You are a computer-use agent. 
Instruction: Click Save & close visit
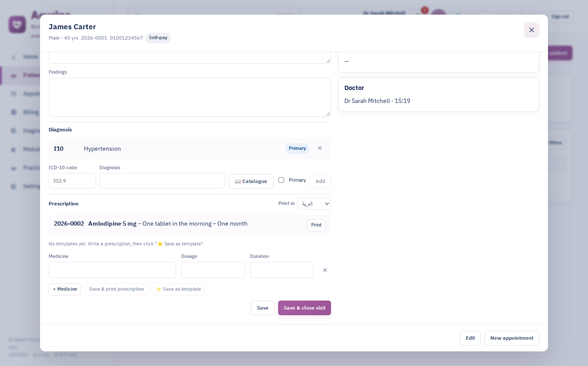[x=304, y=308]
